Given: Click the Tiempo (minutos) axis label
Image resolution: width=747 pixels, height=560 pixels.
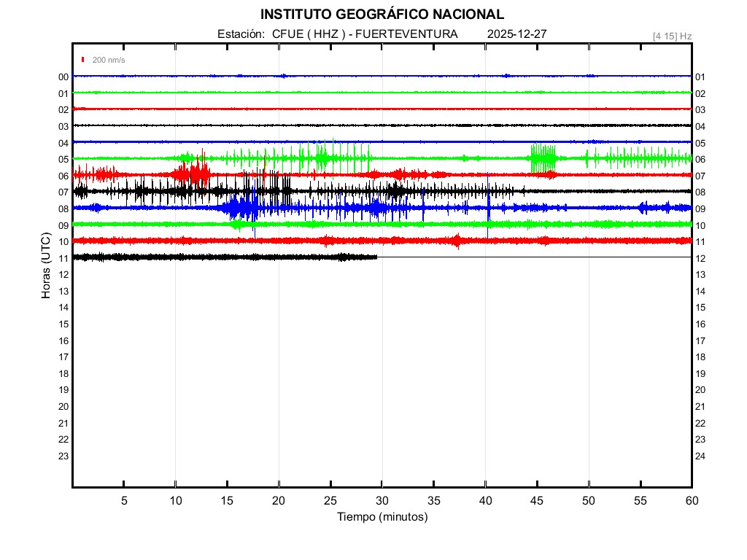Looking at the screenshot, I should pyautogui.click(x=382, y=517).
